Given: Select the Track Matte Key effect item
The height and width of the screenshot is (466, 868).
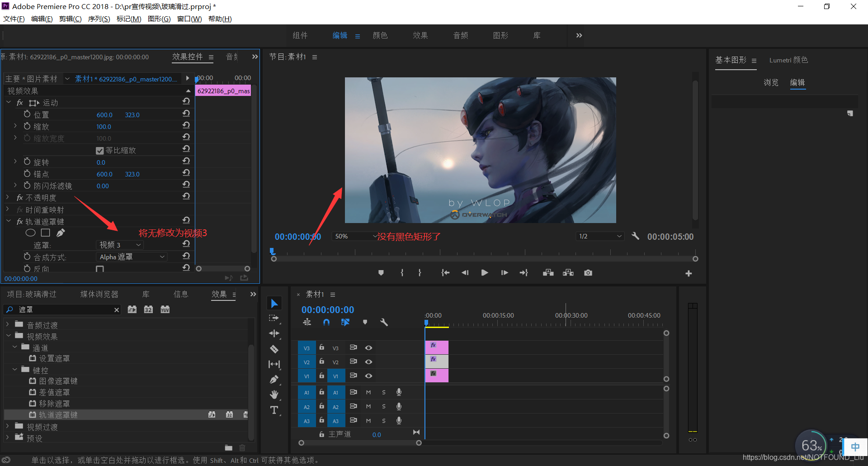Looking at the screenshot, I should click(x=58, y=415).
